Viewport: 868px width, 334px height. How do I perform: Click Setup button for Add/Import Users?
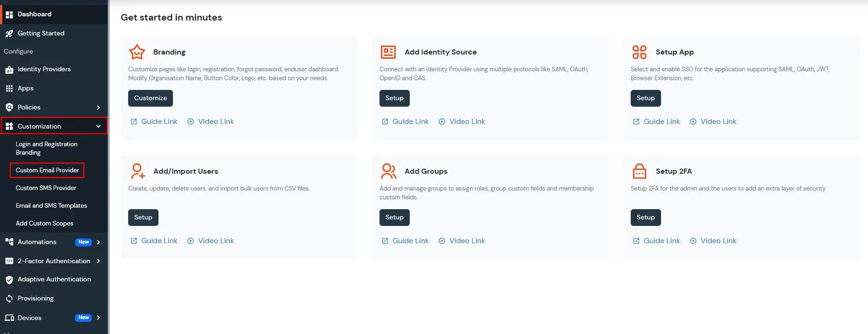[143, 218]
